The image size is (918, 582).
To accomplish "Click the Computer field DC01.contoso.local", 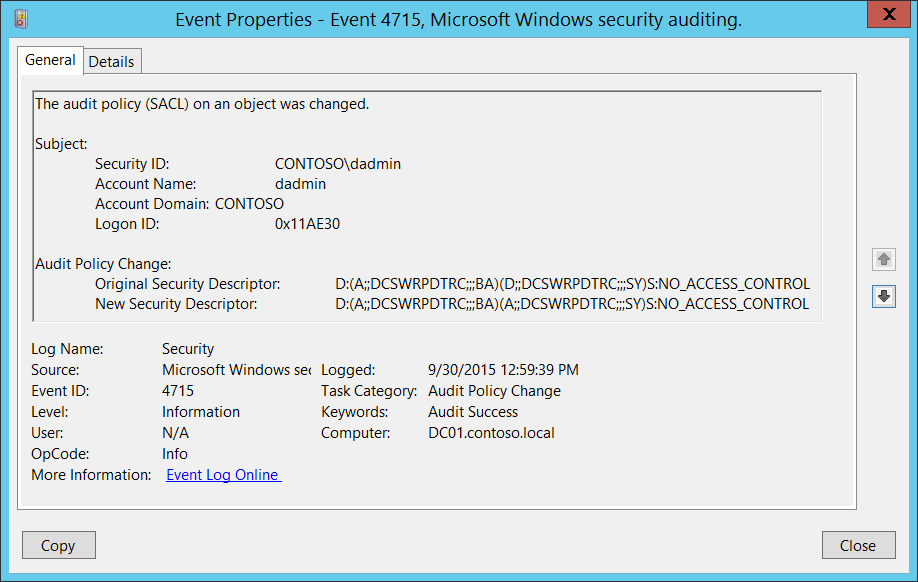I will pos(491,433).
